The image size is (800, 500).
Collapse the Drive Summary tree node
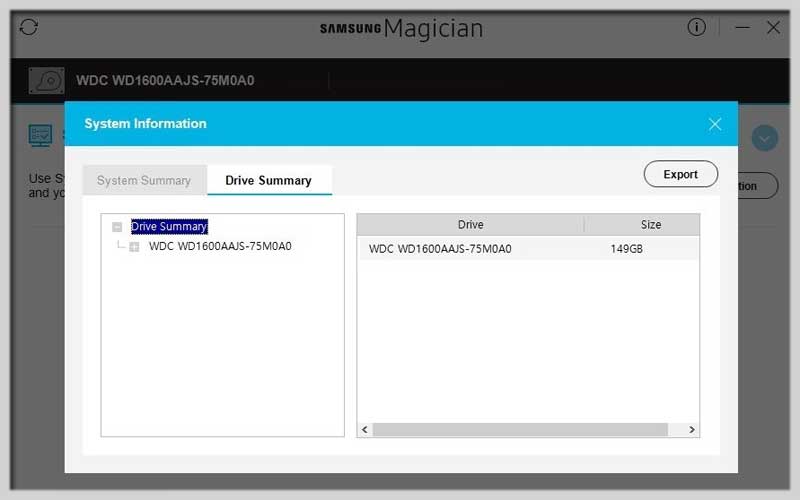pyautogui.click(x=117, y=227)
